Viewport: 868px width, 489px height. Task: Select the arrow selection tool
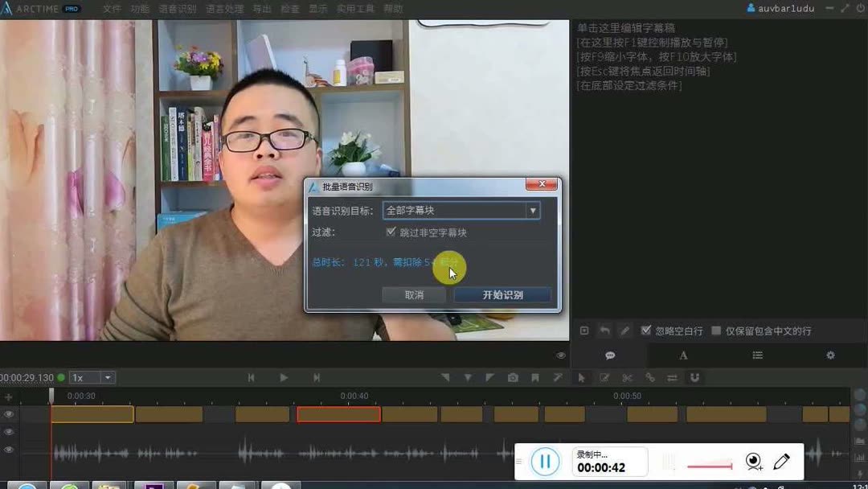[581, 377]
